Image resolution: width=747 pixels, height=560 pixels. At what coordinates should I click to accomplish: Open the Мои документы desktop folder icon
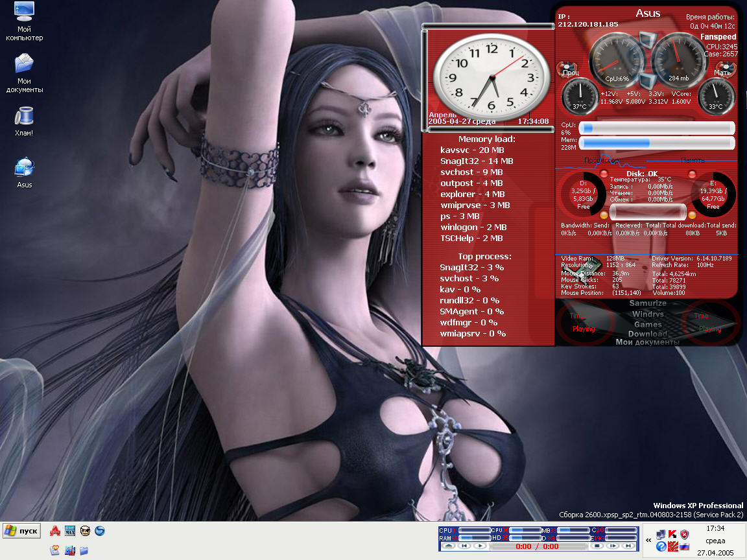point(24,73)
